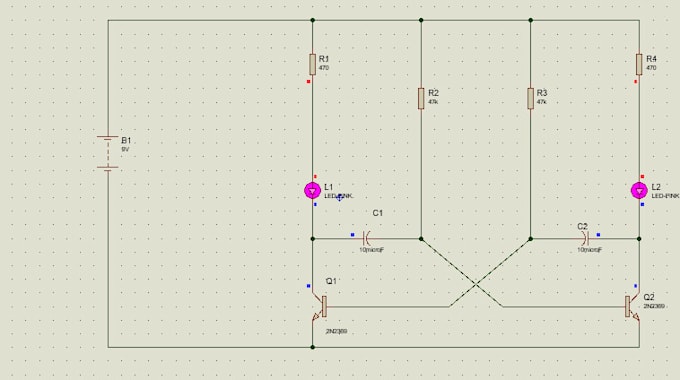
Task: Click the L1 reference label
Action: pos(329,187)
